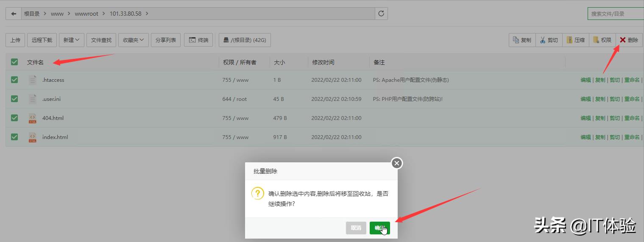
Task: Click the 404.html HTML file icon
Action: [33, 118]
